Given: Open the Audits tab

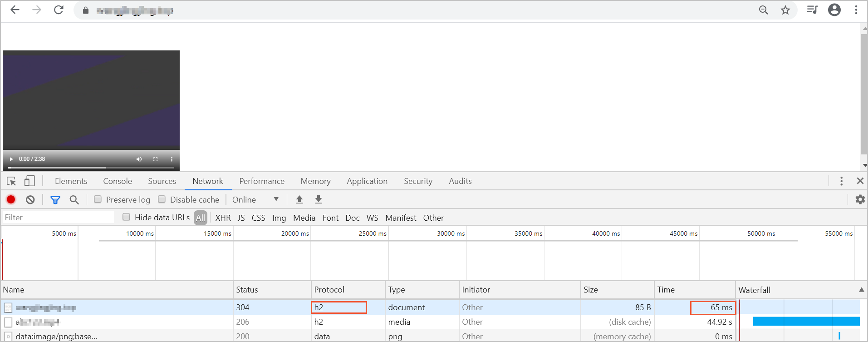Looking at the screenshot, I should [x=460, y=181].
